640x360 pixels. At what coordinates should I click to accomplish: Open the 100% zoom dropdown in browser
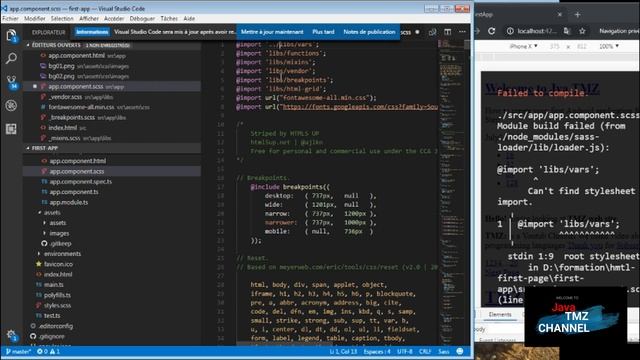pyautogui.click(x=609, y=46)
